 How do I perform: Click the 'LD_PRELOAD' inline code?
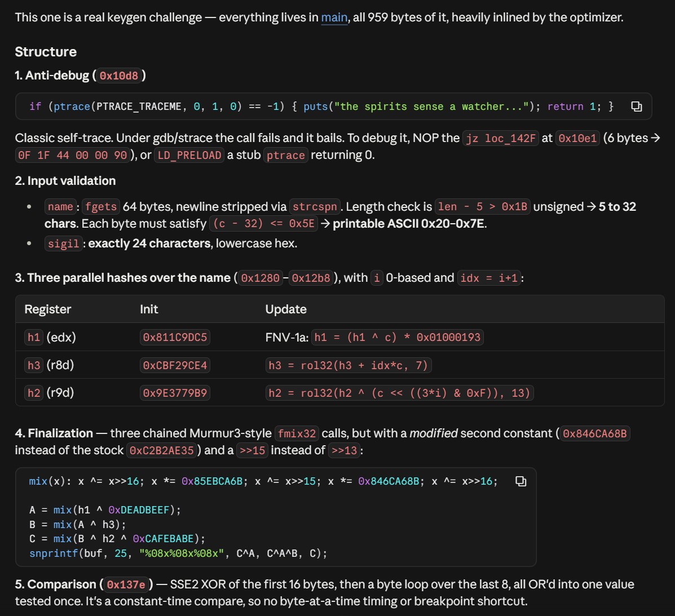189,156
